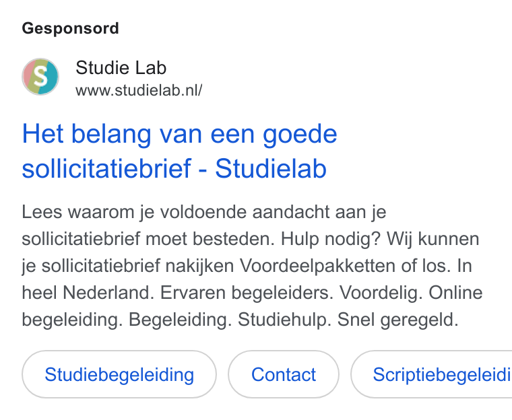Click 'je sollicitatiebrief nakijken' in the ad text

(128, 266)
